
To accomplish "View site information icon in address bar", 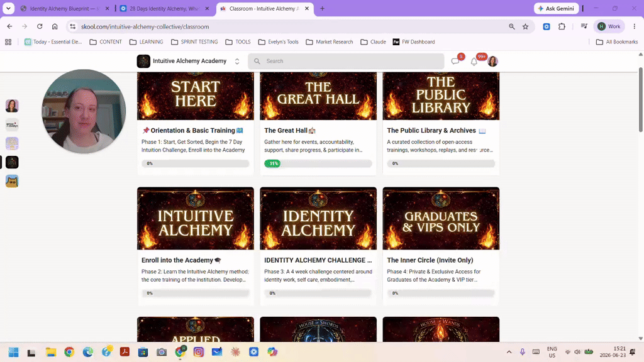I will point(73,26).
